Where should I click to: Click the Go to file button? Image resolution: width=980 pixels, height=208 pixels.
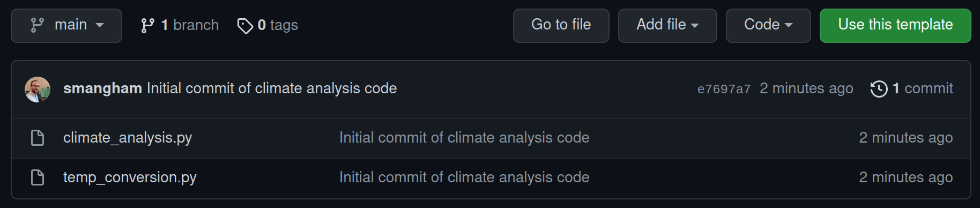(561, 25)
